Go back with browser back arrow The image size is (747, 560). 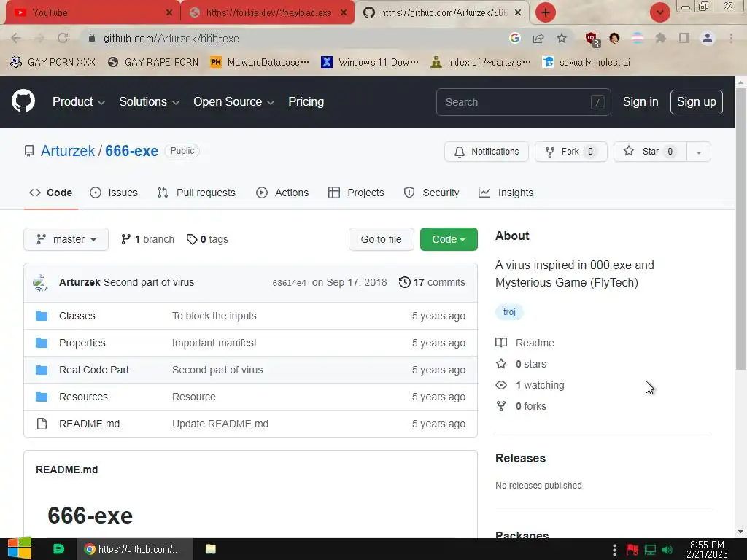pos(16,38)
